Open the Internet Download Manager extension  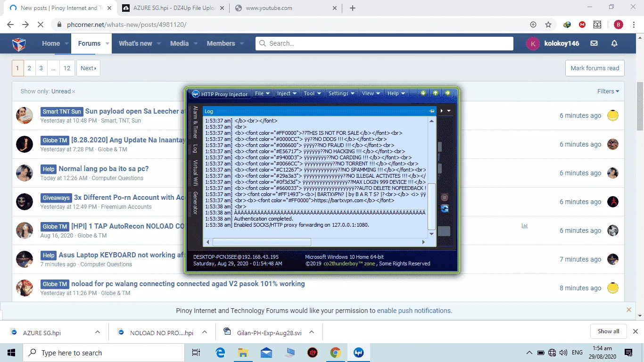point(568,25)
